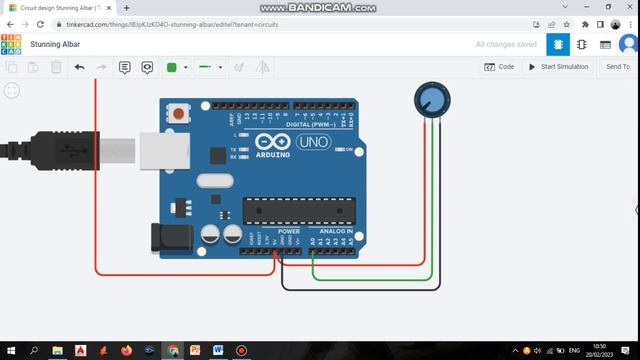Open the tab search chevron
The image size is (640, 360).
pyautogui.click(x=565, y=7)
